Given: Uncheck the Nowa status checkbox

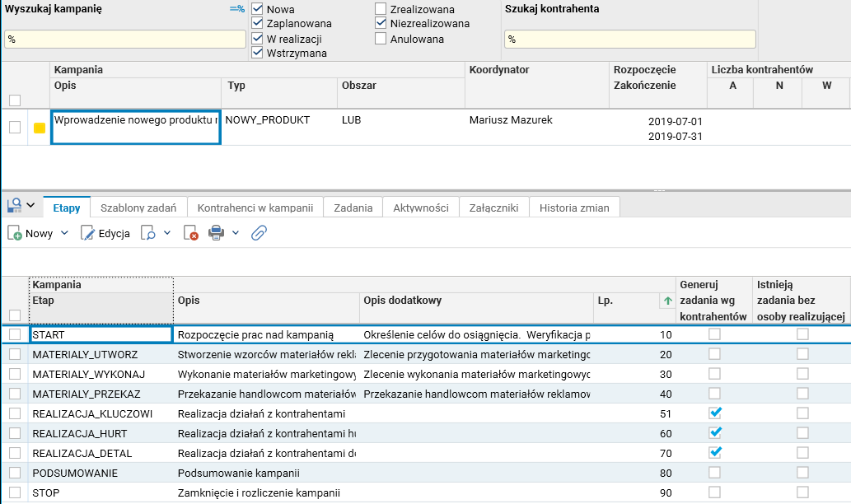Looking at the screenshot, I should (257, 9).
